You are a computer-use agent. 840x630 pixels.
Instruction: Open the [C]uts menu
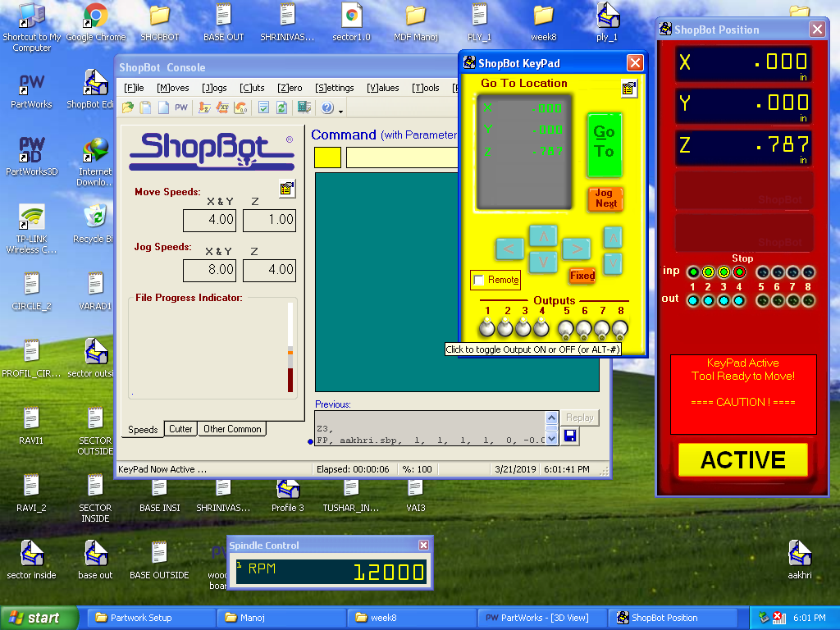click(252, 88)
